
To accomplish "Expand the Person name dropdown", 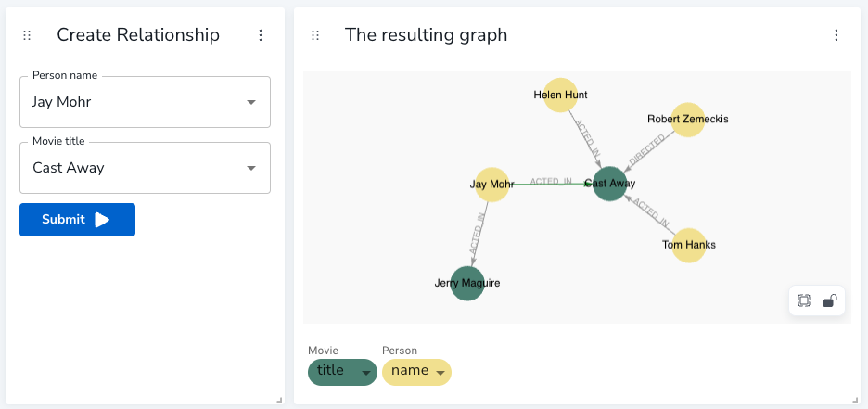I will [x=251, y=102].
